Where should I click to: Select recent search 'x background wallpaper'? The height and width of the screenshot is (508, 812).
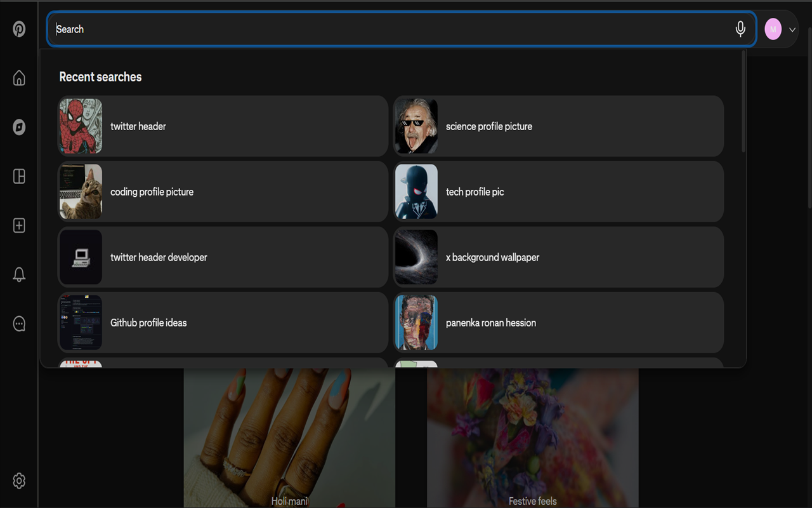point(558,257)
